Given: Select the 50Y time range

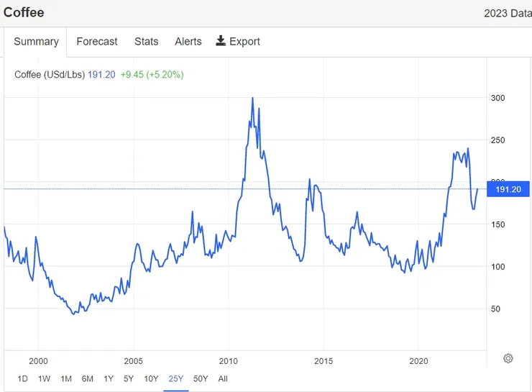Looking at the screenshot, I should [201, 378].
